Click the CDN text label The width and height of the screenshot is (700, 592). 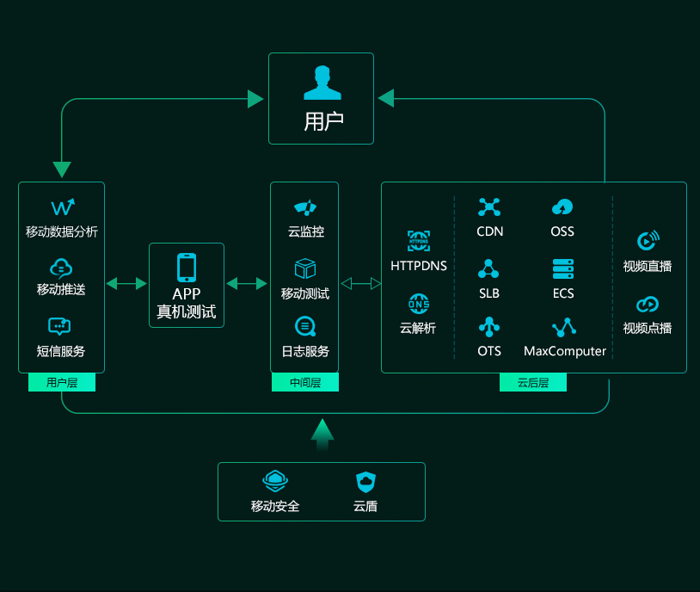coord(489,231)
